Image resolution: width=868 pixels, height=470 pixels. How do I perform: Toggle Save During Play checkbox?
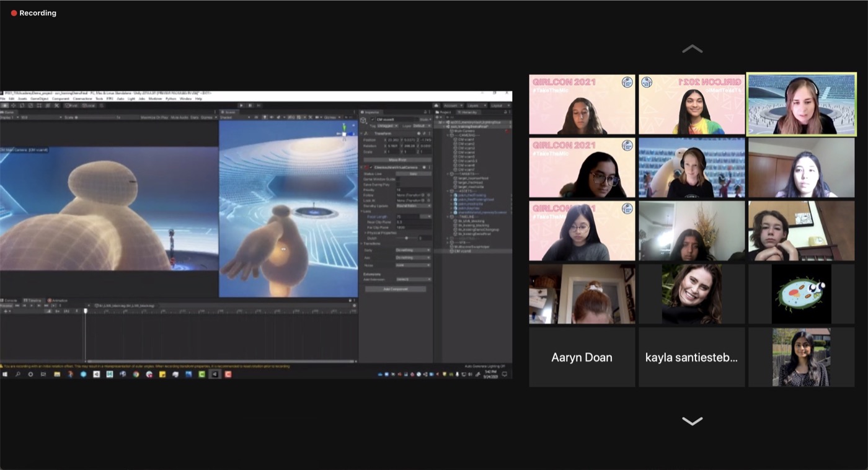398,184
